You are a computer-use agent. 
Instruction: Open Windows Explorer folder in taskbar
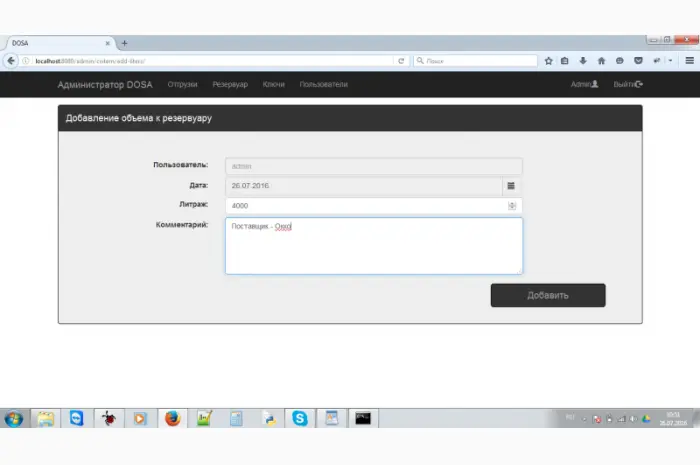pos(46,419)
